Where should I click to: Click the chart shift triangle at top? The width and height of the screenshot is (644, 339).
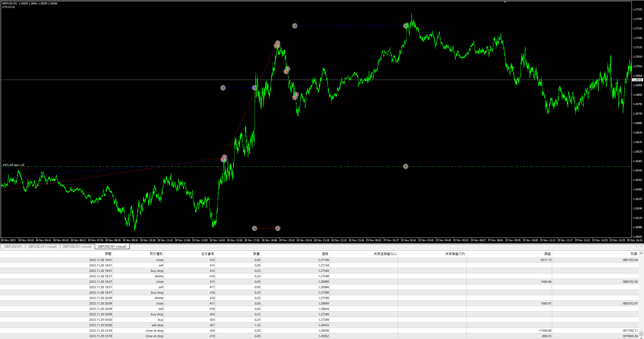pyautogui.click(x=505, y=2)
